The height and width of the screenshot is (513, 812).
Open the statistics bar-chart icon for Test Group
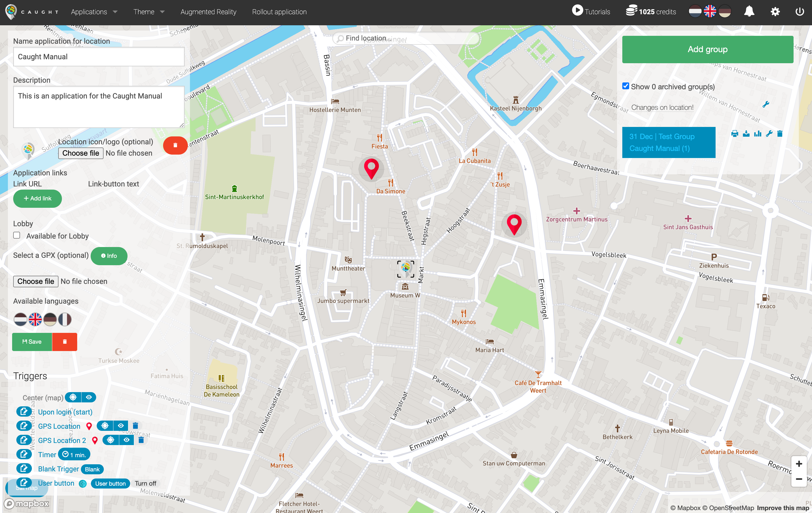(x=758, y=134)
